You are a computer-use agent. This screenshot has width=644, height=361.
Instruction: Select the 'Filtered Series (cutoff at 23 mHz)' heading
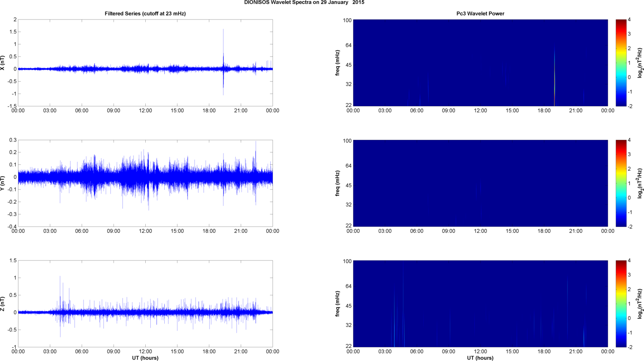pos(145,14)
